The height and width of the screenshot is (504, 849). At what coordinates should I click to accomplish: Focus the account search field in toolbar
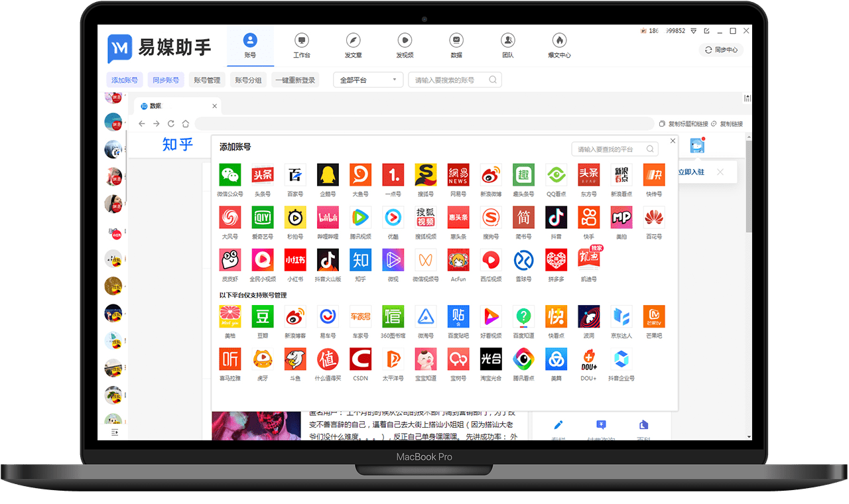tap(455, 80)
